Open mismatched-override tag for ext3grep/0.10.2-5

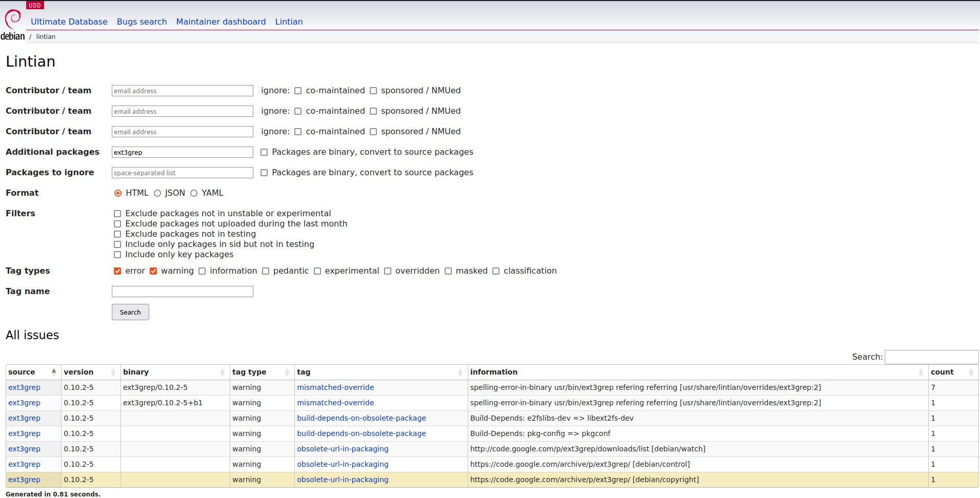335,387
